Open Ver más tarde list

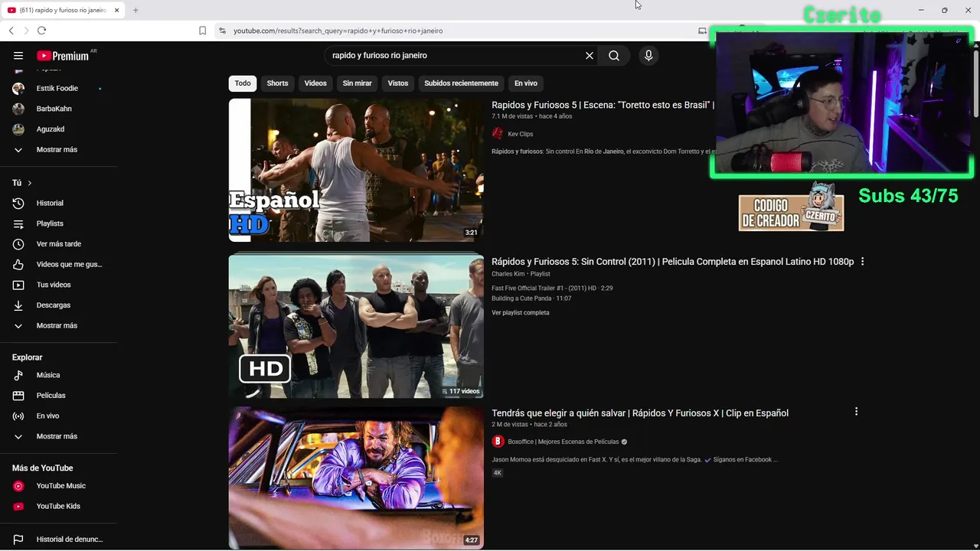[x=58, y=244]
